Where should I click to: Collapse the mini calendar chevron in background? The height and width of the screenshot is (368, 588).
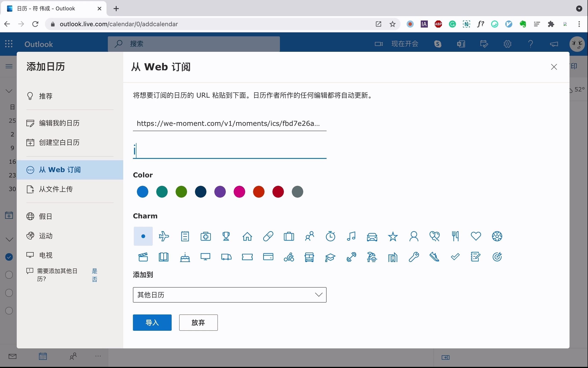point(9,91)
